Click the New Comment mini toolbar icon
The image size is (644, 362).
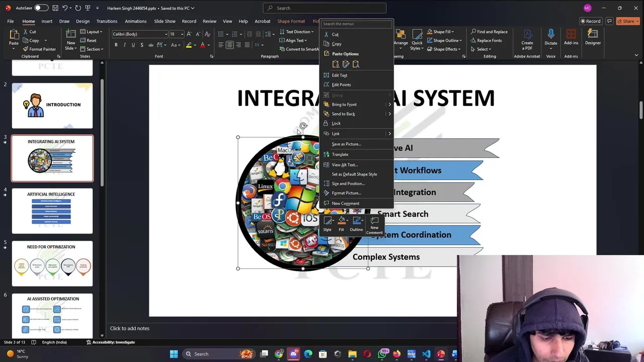pyautogui.click(x=374, y=225)
